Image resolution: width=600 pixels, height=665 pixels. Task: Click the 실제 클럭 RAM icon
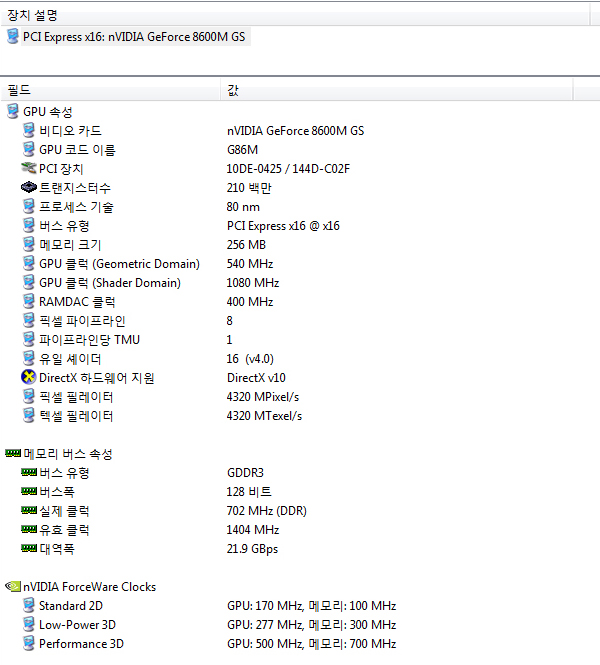point(29,510)
